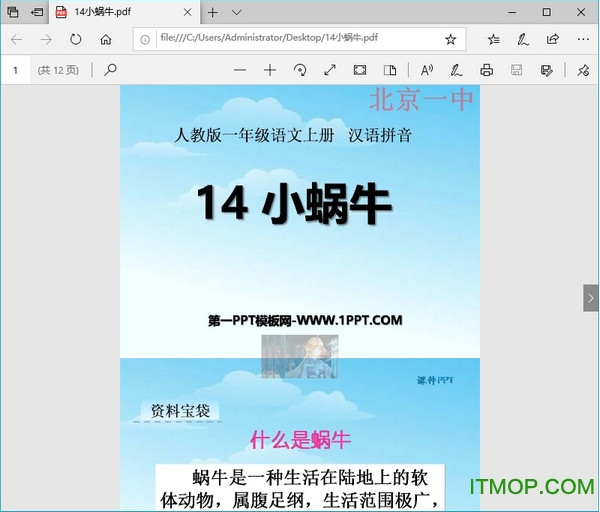The width and height of the screenshot is (600, 512).
Task: Click the '蜗牛是一种生活在陆地上的软' line of the snail description
Action: pyautogui.click(x=310, y=478)
